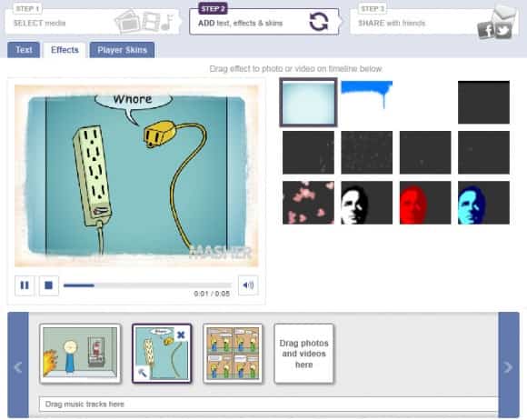
Task: Move the timeline right with arrow
Action: (x=509, y=365)
